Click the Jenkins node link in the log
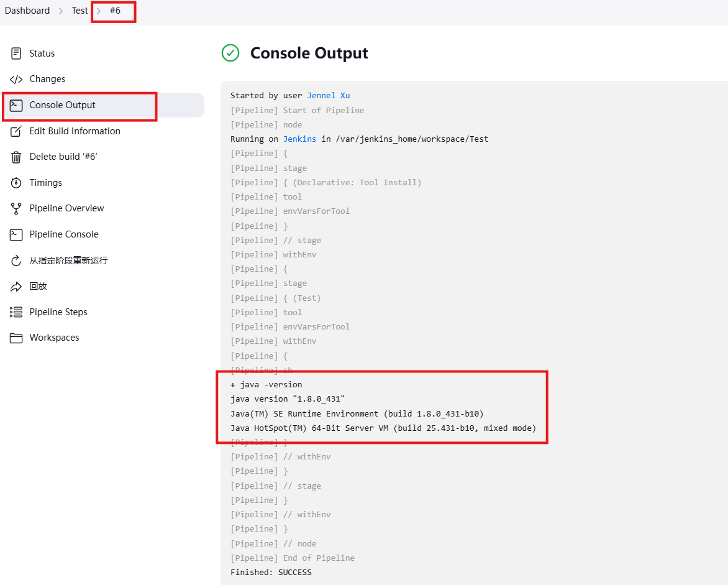Image resolution: width=728 pixels, height=585 pixels. 299,139
